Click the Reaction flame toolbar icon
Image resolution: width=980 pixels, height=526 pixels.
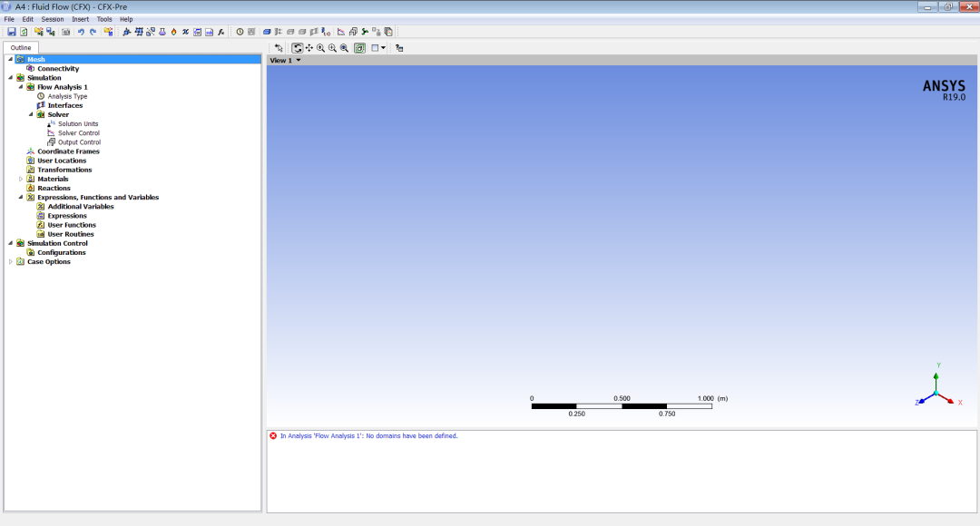(173, 32)
